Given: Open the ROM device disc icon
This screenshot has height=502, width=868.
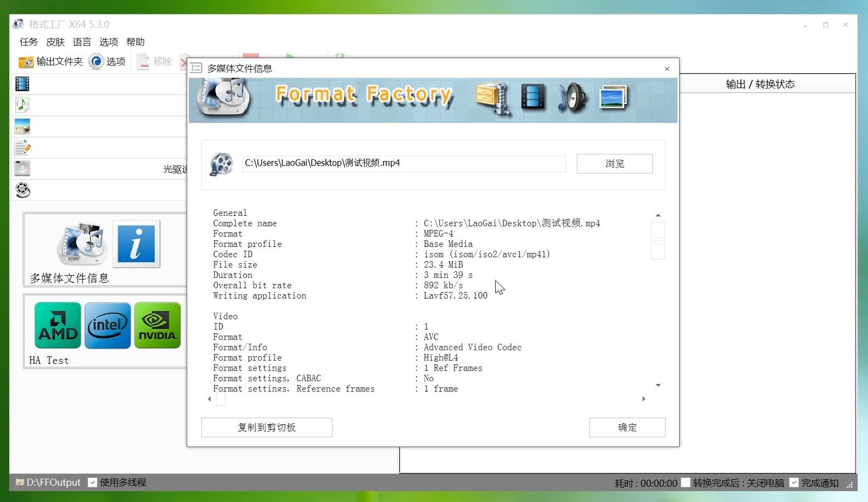Looking at the screenshot, I should (x=22, y=169).
